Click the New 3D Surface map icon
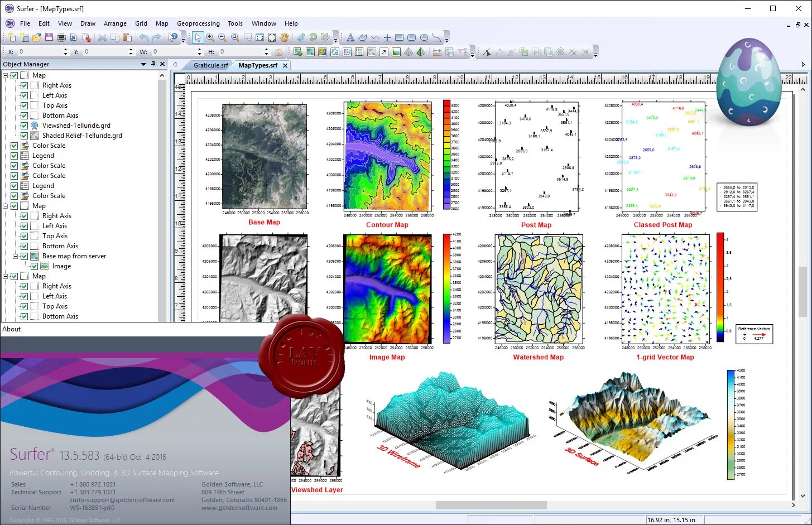The height and width of the screenshot is (525, 812). tap(421, 52)
